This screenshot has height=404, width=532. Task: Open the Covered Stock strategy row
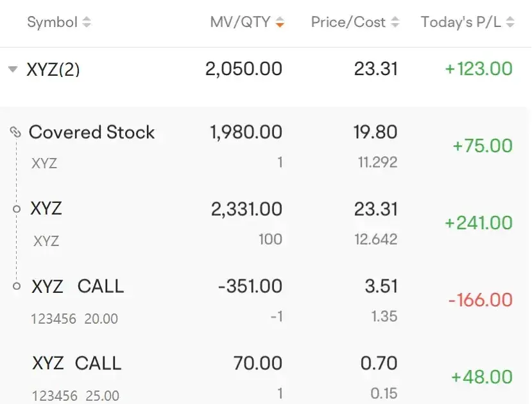tap(266, 146)
